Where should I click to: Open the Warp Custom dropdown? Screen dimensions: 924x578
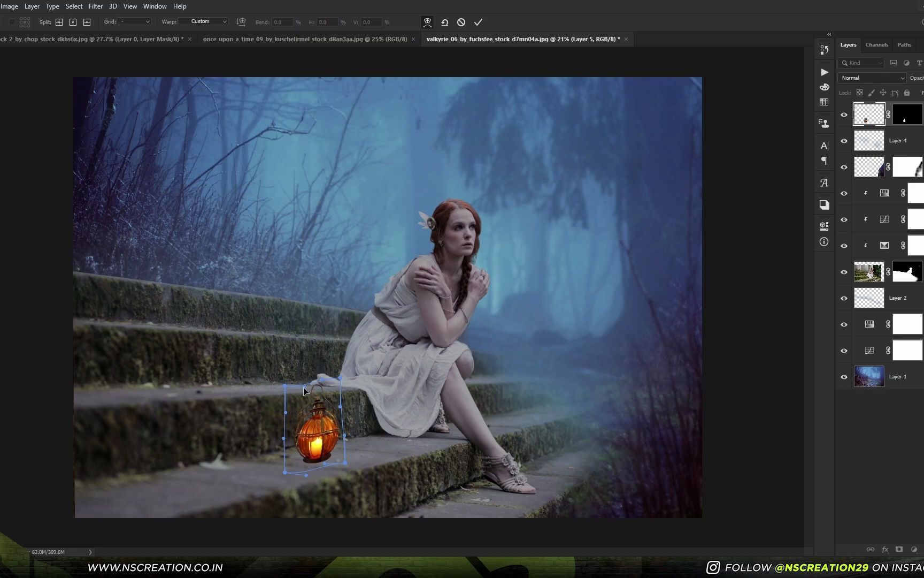203,22
